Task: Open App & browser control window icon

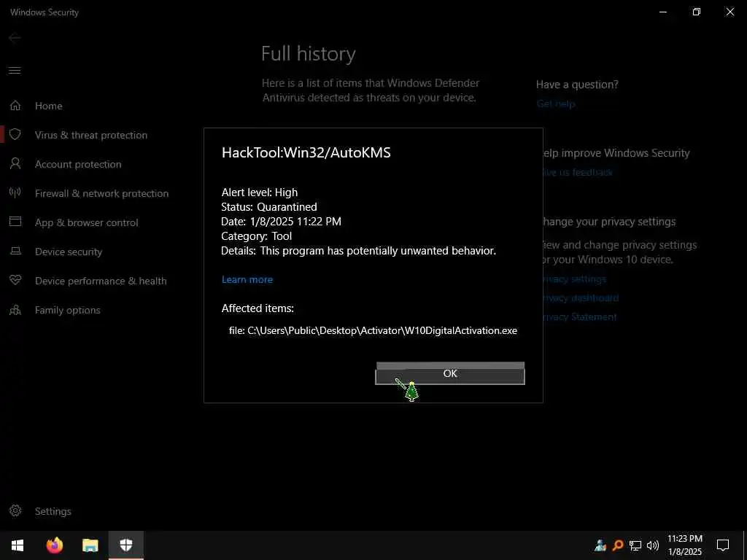Action: pos(15,222)
